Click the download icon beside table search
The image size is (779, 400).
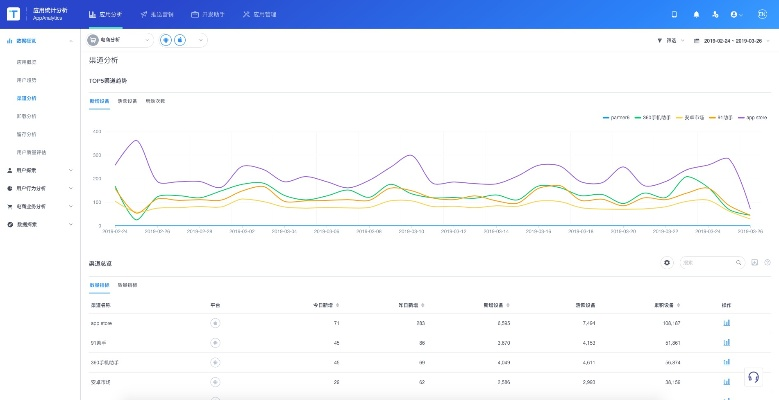click(754, 262)
